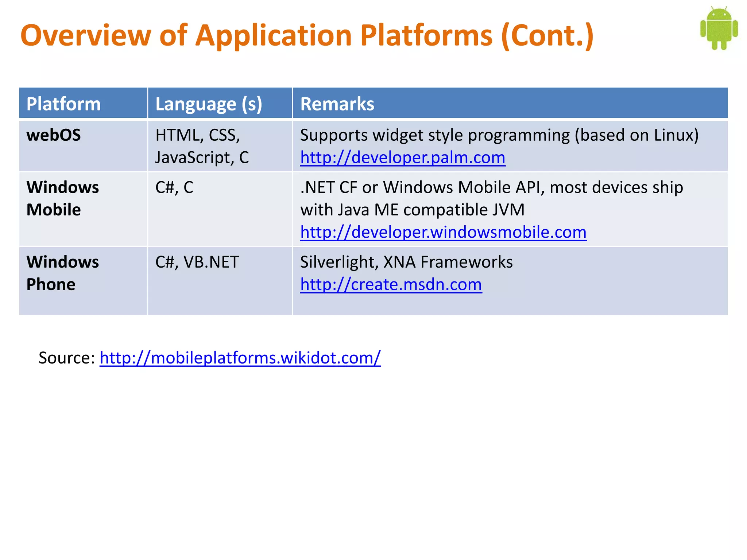Click the 'Windows Phone' platform cell
The width and height of the screenshot is (747, 560).
(83, 281)
